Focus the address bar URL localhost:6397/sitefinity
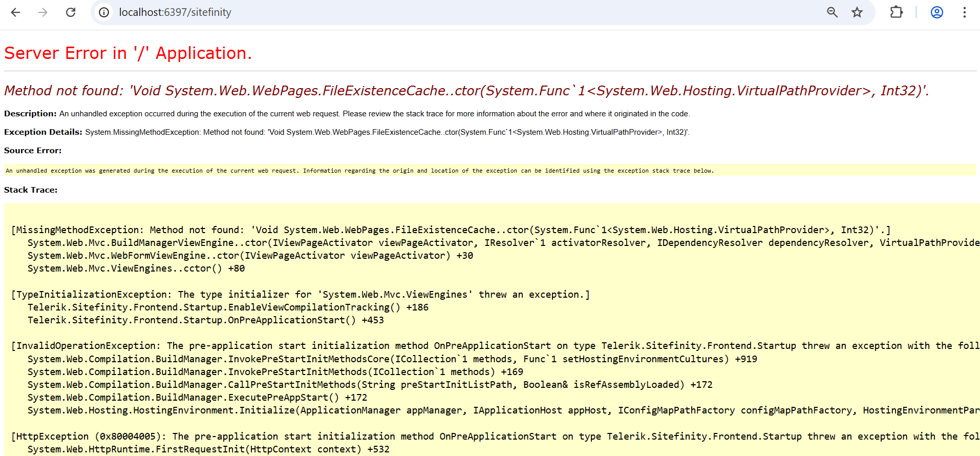 point(175,12)
